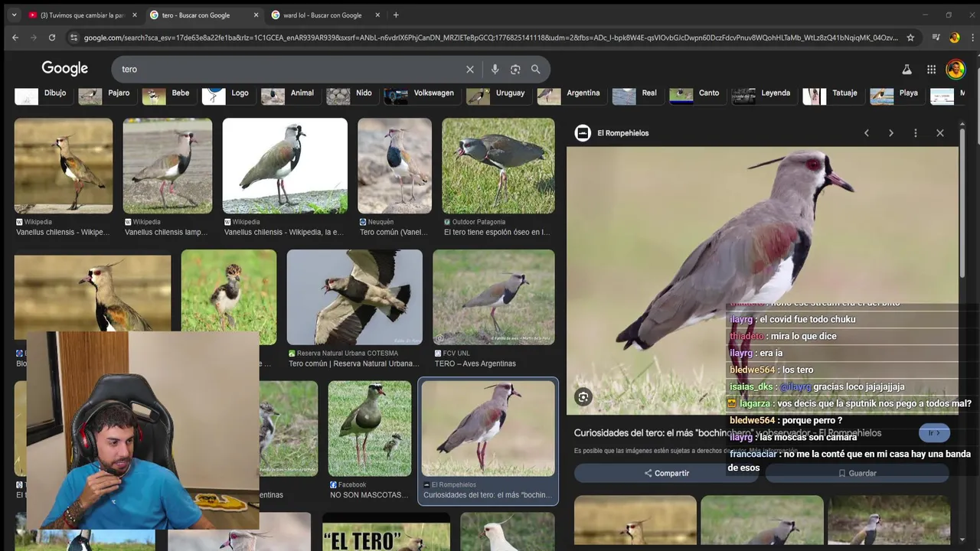Click the Compartir button
980x551 pixels.
(666, 473)
